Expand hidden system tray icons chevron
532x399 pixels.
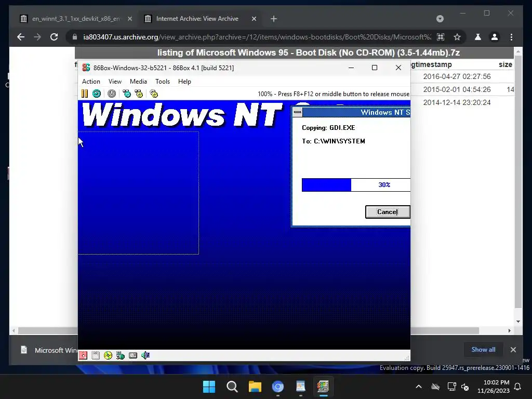click(419, 387)
